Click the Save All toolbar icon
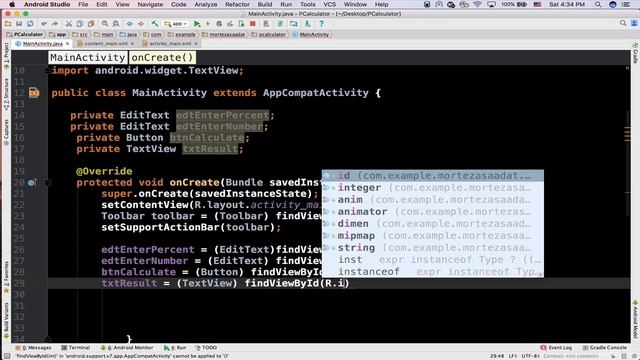The height and width of the screenshot is (360, 640). coord(19,24)
